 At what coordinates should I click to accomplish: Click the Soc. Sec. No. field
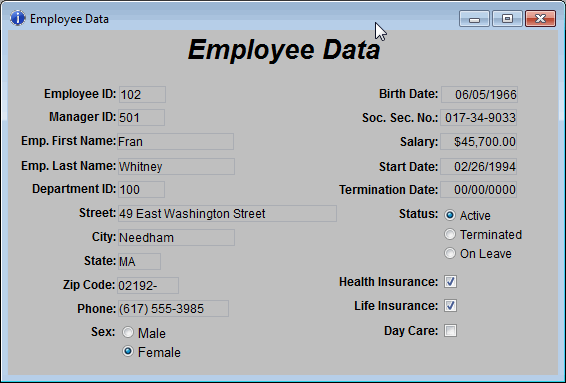coord(479,118)
